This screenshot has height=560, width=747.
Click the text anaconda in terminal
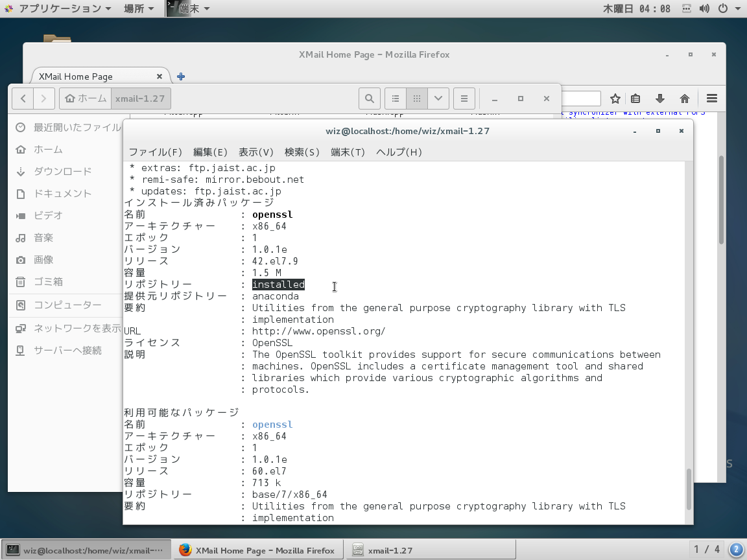276,296
